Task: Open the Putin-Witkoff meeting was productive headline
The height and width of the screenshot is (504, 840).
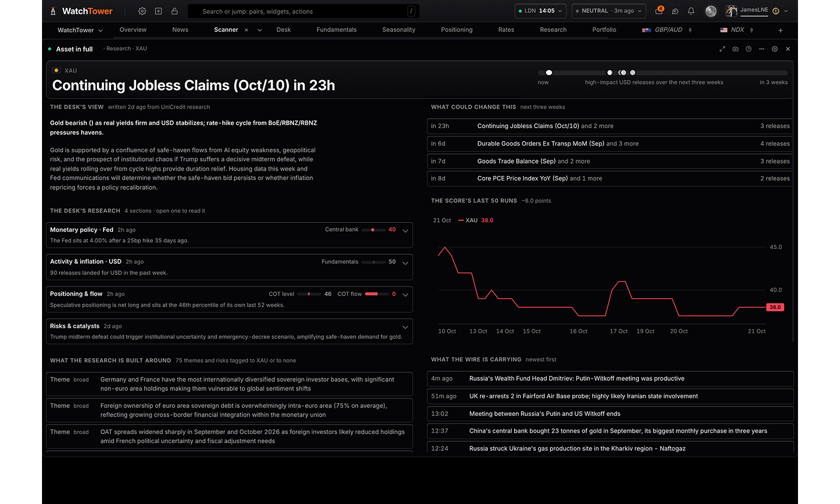Action: point(610,379)
